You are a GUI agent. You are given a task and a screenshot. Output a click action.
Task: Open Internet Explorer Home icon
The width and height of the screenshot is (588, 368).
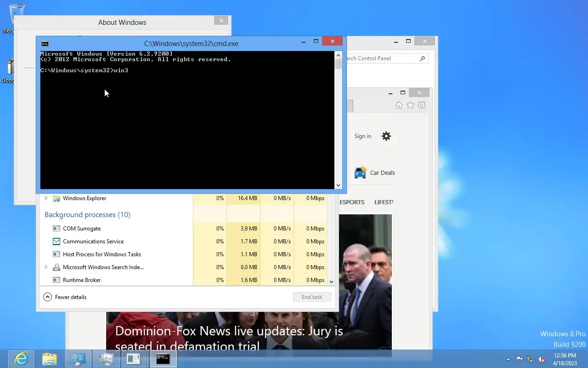[399, 105]
